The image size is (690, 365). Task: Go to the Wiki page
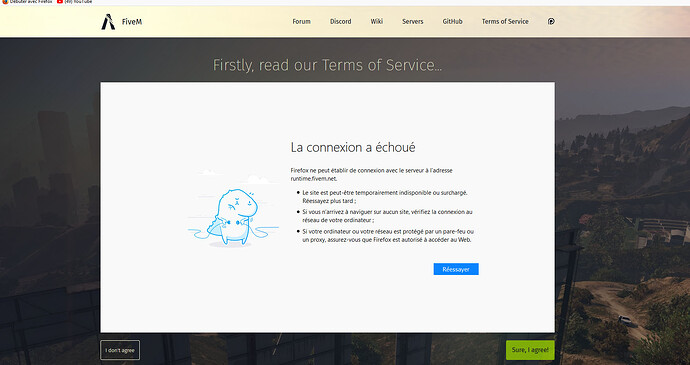[x=377, y=22]
